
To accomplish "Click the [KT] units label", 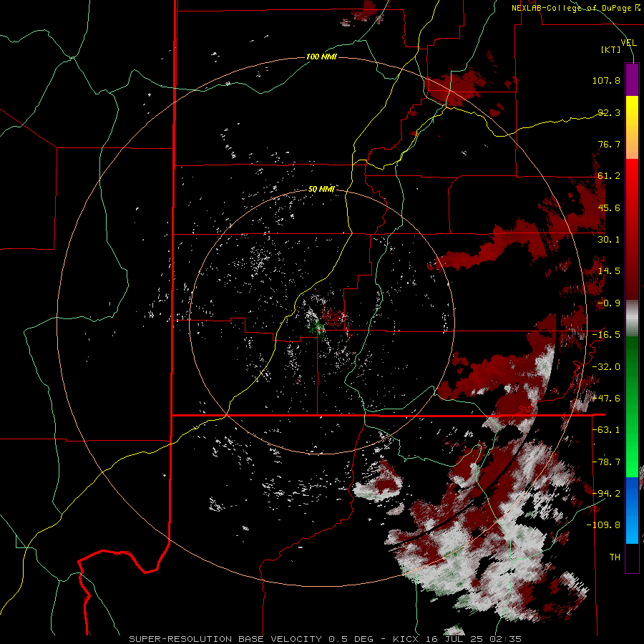I will point(611,49).
